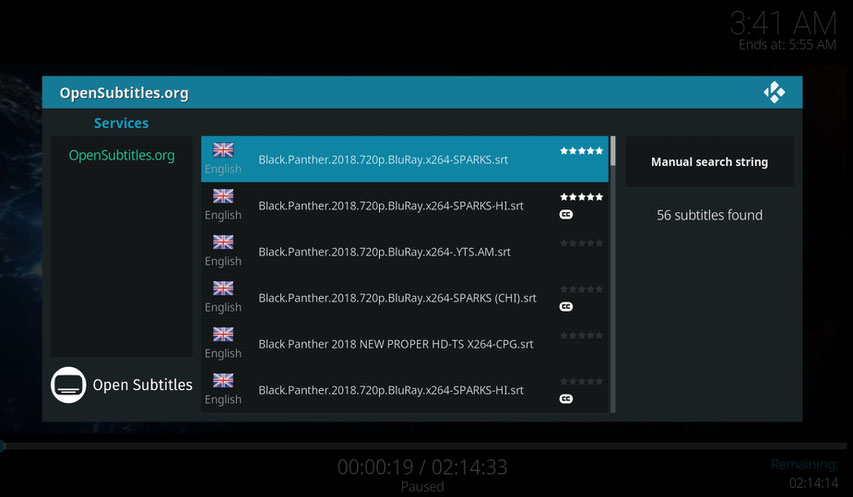Click the flag of the highlighted SPARKS.srt row
Screen dimensions: 853x497
point(223,150)
